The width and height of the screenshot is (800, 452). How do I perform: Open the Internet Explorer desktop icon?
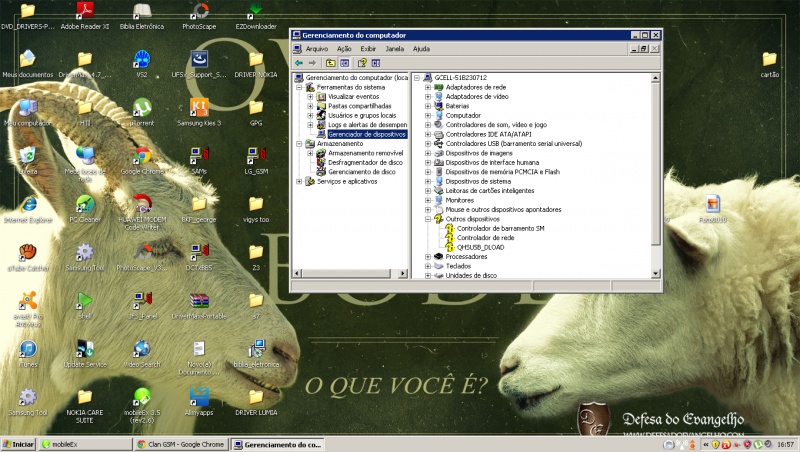28,209
